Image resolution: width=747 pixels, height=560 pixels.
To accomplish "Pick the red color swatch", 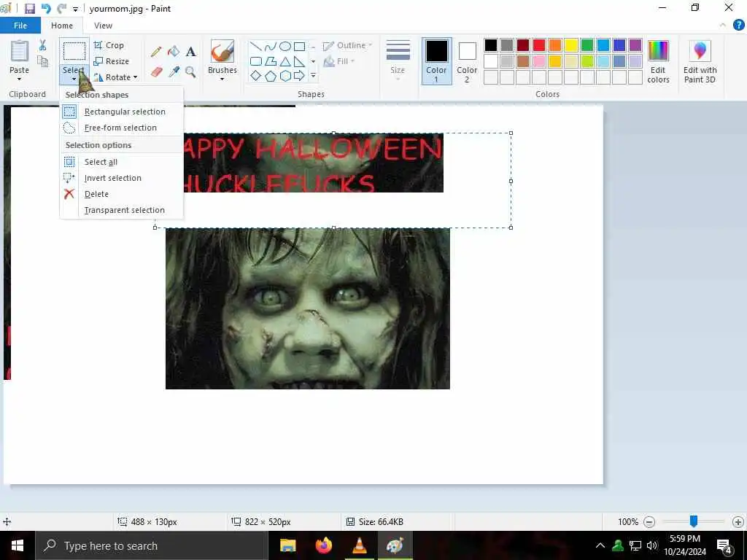I will tap(539, 45).
